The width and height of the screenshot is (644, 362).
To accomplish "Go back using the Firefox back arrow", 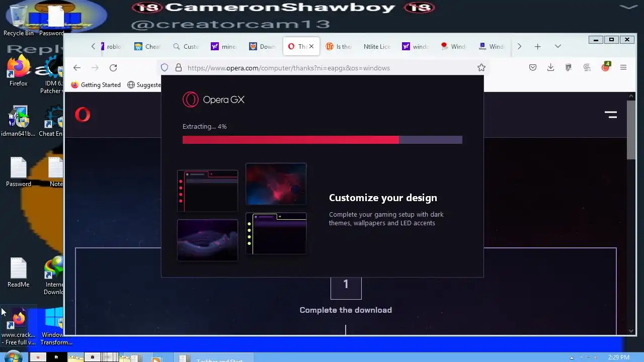I will click(x=77, y=68).
